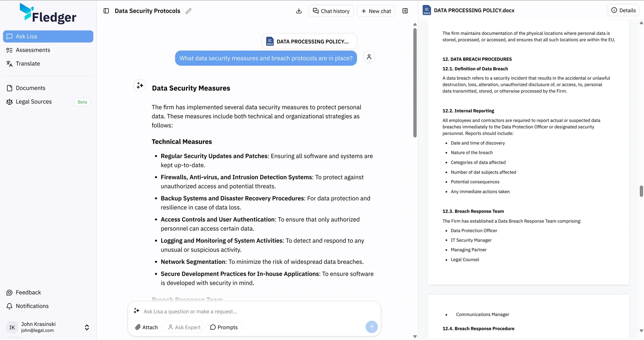Click 12.1. Definition of Data Breach heading
This screenshot has width=644, height=340.
click(475, 69)
